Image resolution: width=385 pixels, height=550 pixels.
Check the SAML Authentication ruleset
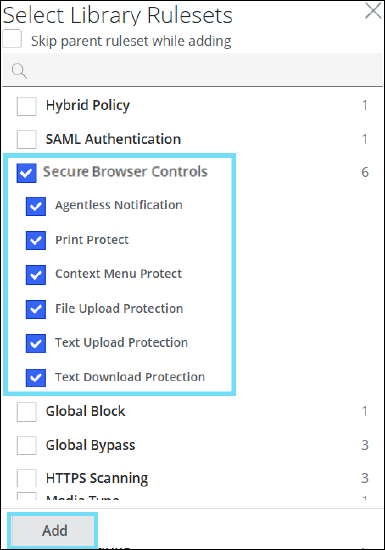click(x=27, y=140)
